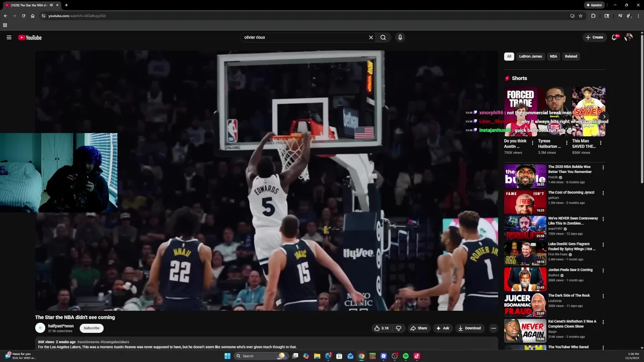Viewport: 644px width, 362px height.
Task: Open Windows Start menu
Action: point(227,356)
